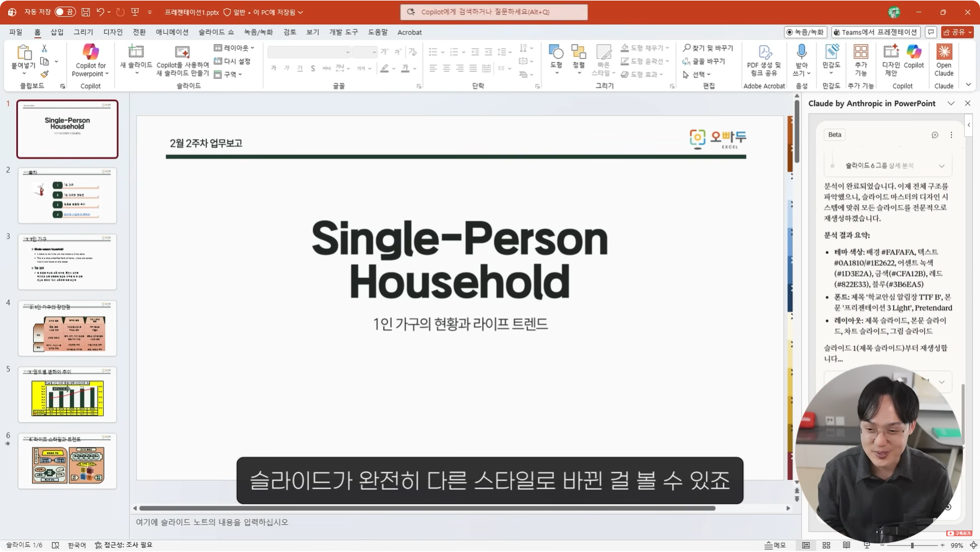Open the three-dot menu in Claude panel
Image resolution: width=980 pixels, height=552 pixels.
pos(951,135)
